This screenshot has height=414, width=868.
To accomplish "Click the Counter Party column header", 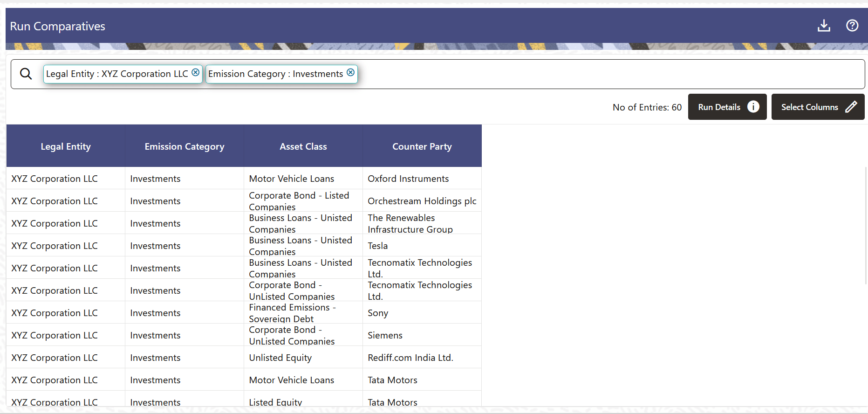I will pos(422,146).
